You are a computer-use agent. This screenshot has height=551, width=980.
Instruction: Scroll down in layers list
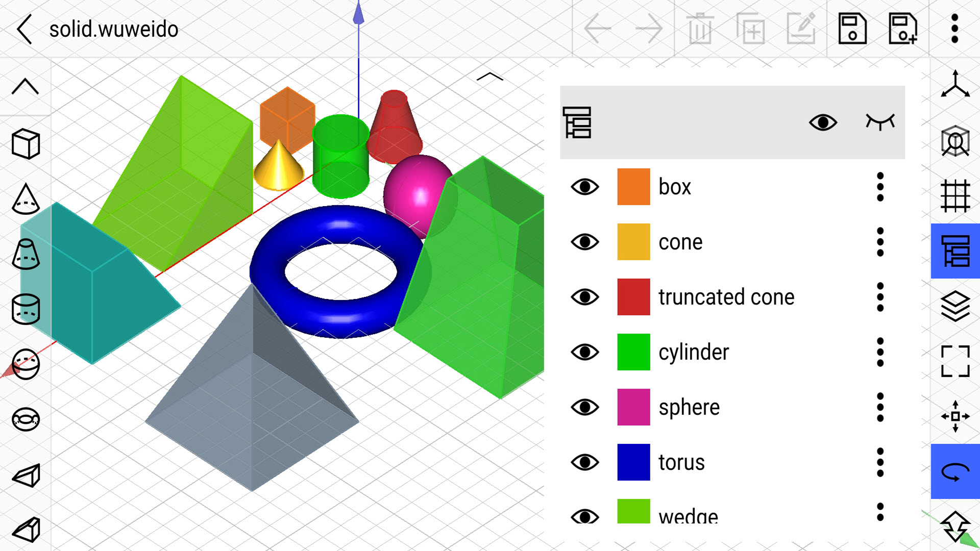(x=733, y=525)
